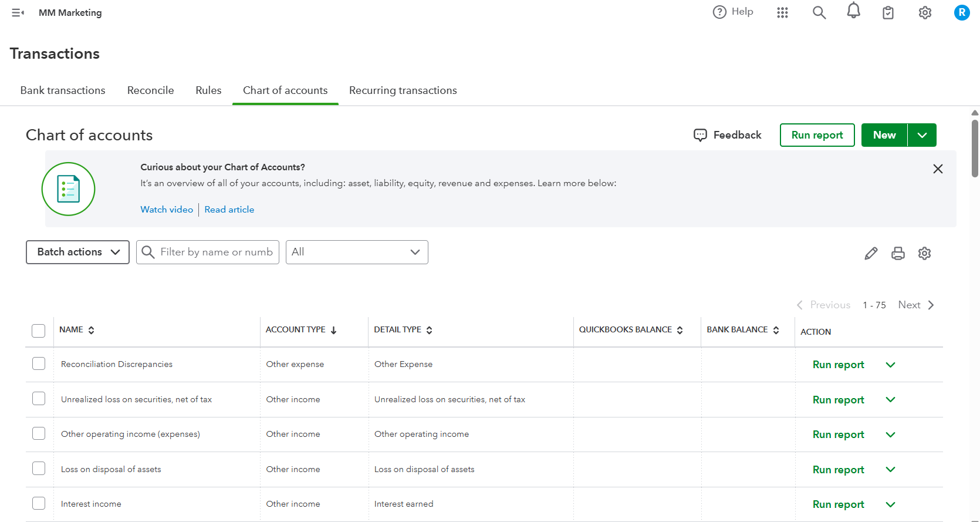Open the All account filter dropdown
Image resolution: width=980 pixels, height=522 pixels.
[x=357, y=252]
